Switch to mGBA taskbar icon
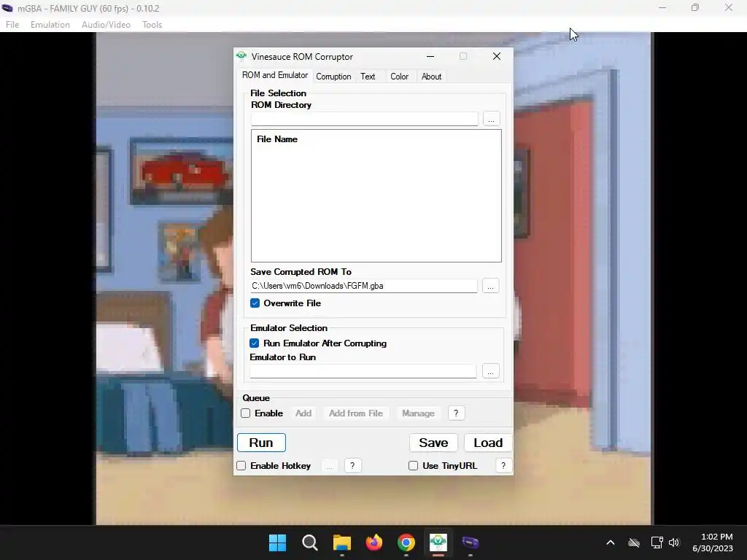 click(471, 542)
